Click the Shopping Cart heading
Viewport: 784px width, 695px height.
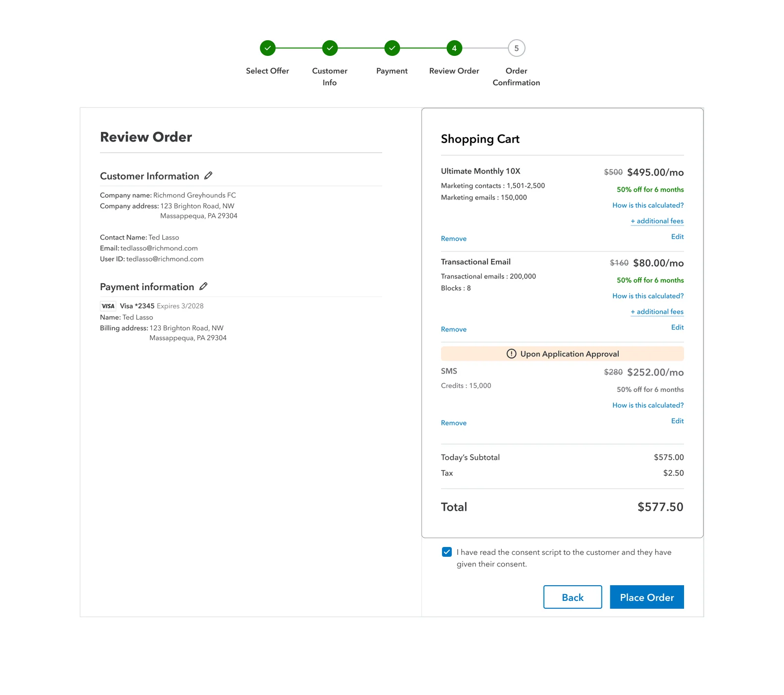pyautogui.click(x=480, y=139)
